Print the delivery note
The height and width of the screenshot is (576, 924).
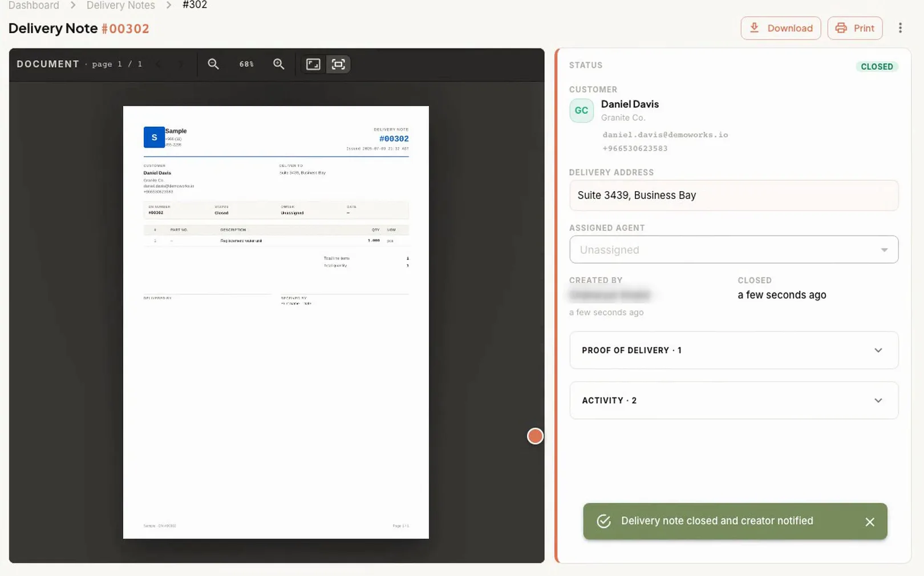854,28
